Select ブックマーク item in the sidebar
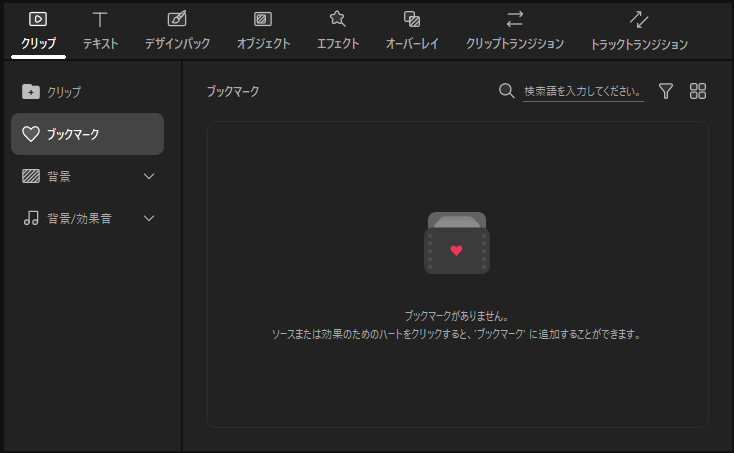The width and height of the screenshot is (734, 453). (87, 134)
